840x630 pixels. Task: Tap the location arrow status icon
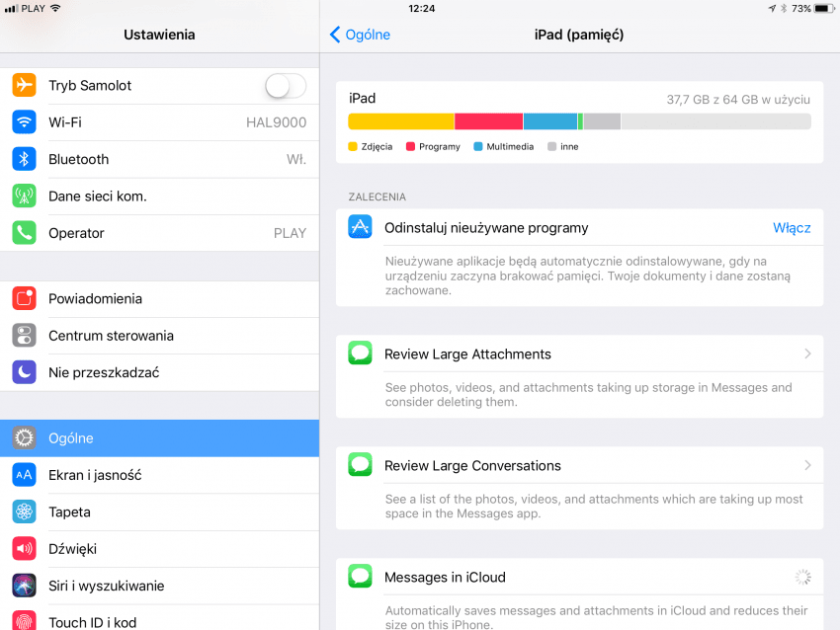tap(772, 9)
